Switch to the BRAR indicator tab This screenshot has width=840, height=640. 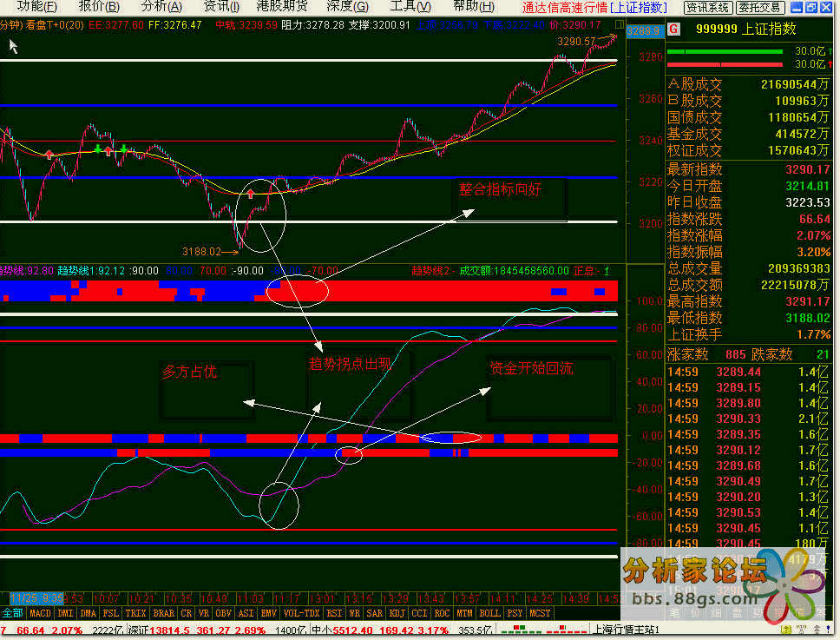164,613
